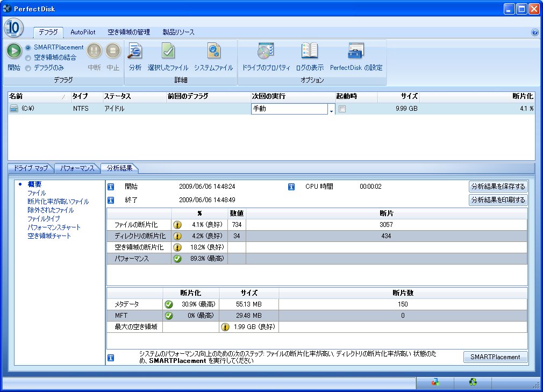Toggle 起動時 checkbox for C drive

[x=342, y=109]
